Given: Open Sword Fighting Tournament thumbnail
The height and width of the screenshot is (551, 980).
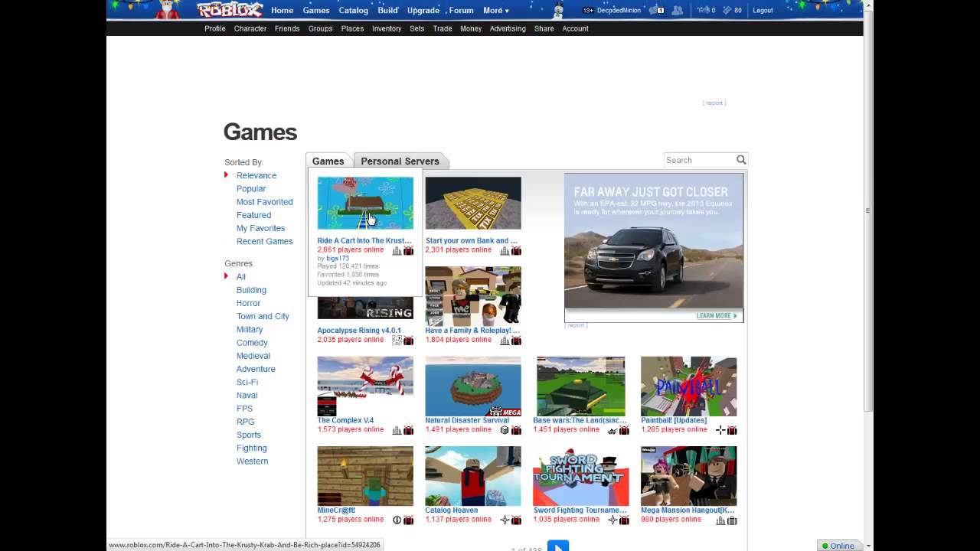Looking at the screenshot, I should (x=580, y=476).
